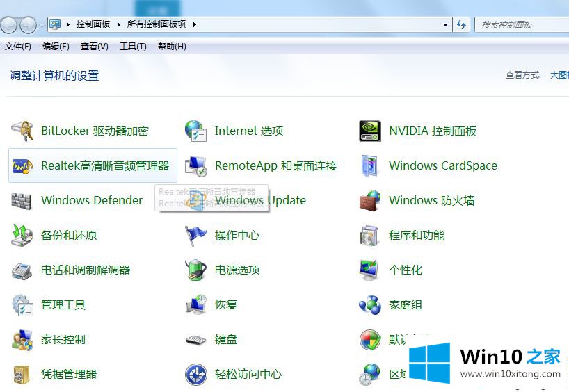Open the 查看(V) menu
The height and width of the screenshot is (392, 569).
(95, 47)
